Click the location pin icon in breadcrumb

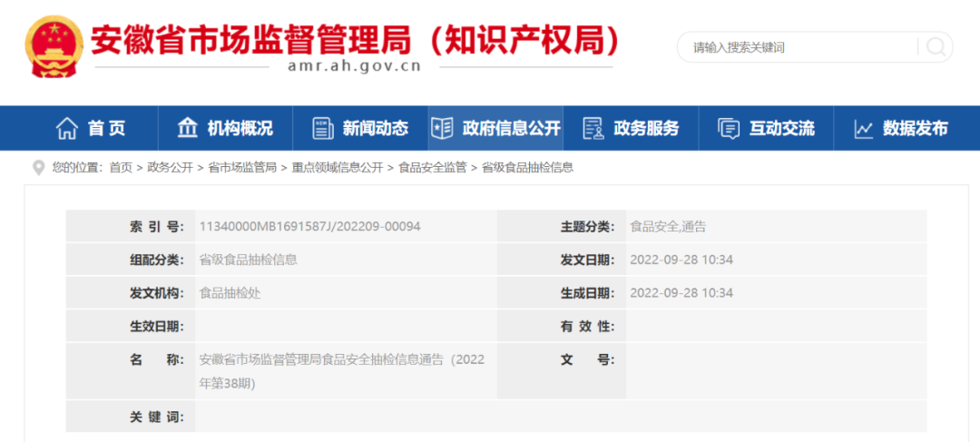pyautogui.click(x=38, y=168)
